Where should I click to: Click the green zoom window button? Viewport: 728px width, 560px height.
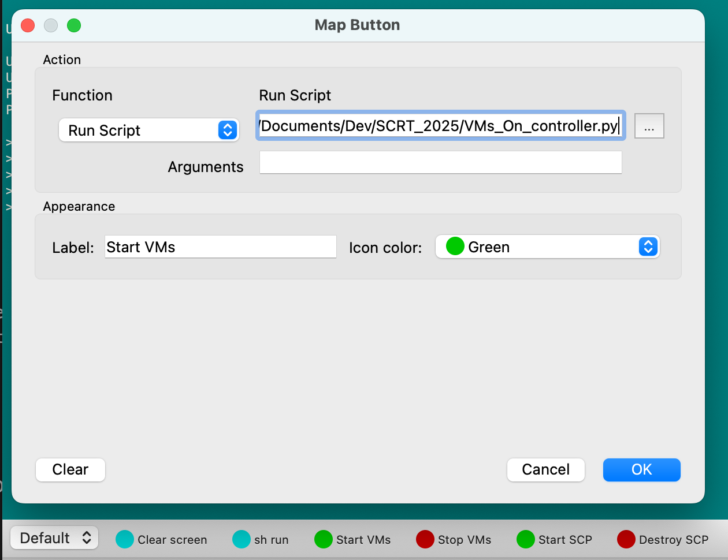[x=74, y=25]
